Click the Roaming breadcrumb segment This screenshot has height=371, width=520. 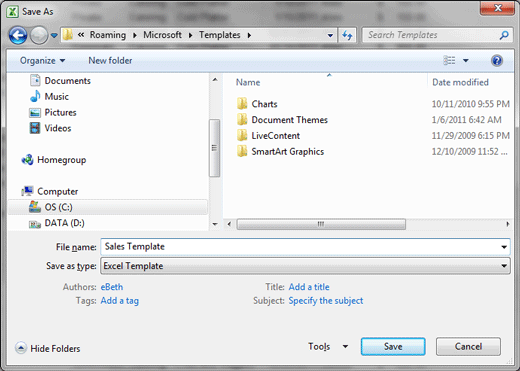pyautogui.click(x=108, y=35)
